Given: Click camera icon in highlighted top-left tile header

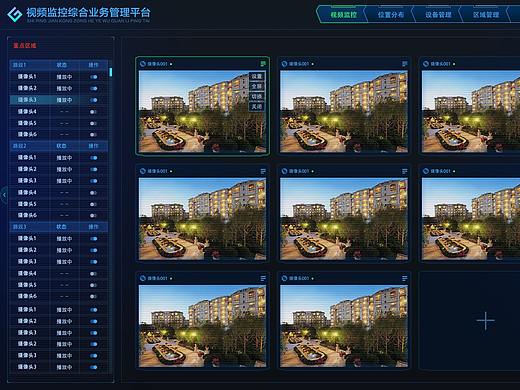Looking at the screenshot, I should pos(143,64).
